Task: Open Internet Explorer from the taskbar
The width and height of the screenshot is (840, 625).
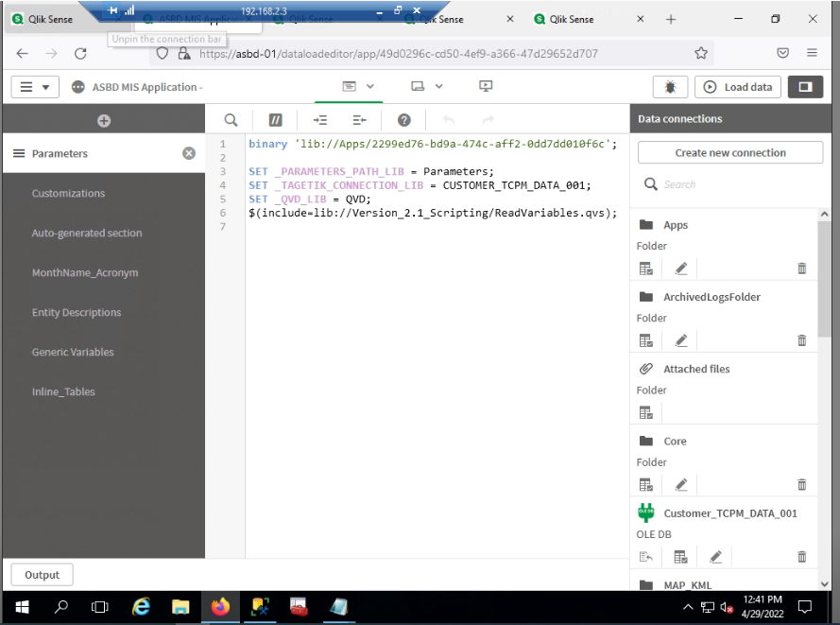Action: click(x=142, y=607)
